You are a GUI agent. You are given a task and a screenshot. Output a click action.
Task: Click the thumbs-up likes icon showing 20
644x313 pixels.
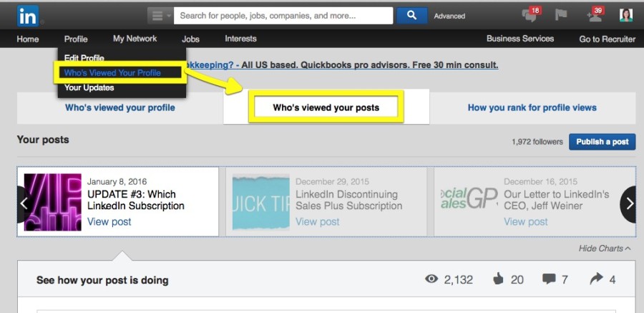pyautogui.click(x=498, y=279)
